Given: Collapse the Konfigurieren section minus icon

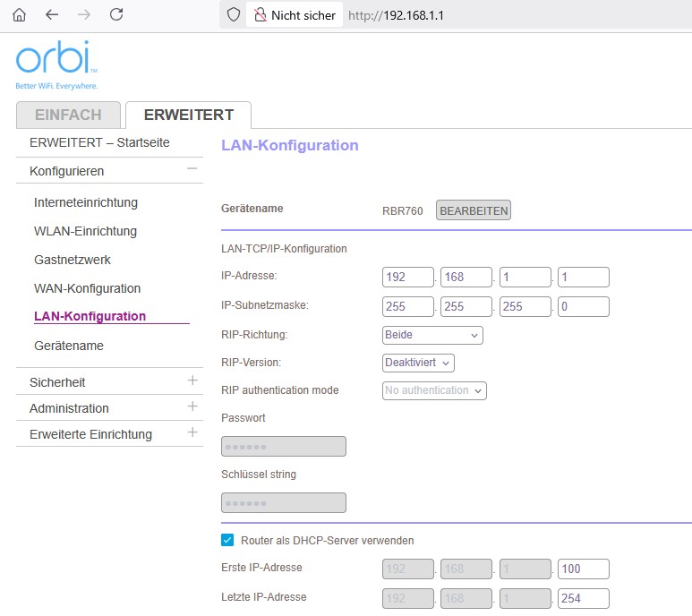Looking at the screenshot, I should (192, 169).
